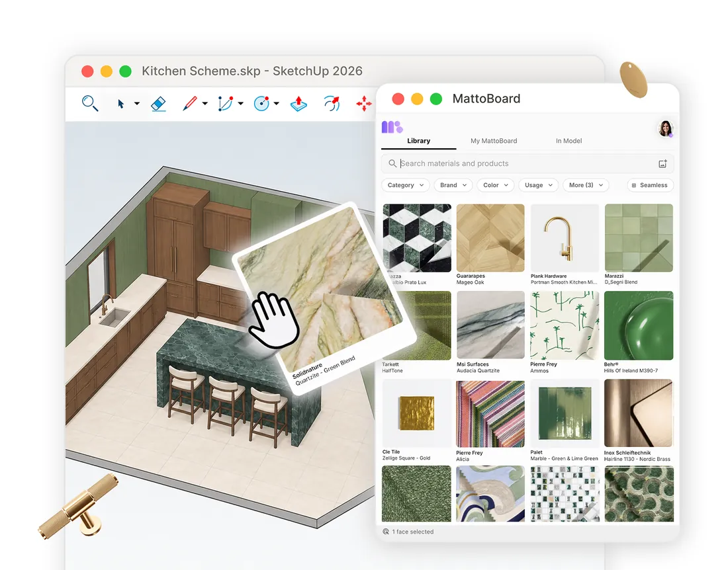Click the magnifier icon in search field
This screenshot has height=570, width=728.
tap(392, 164)
